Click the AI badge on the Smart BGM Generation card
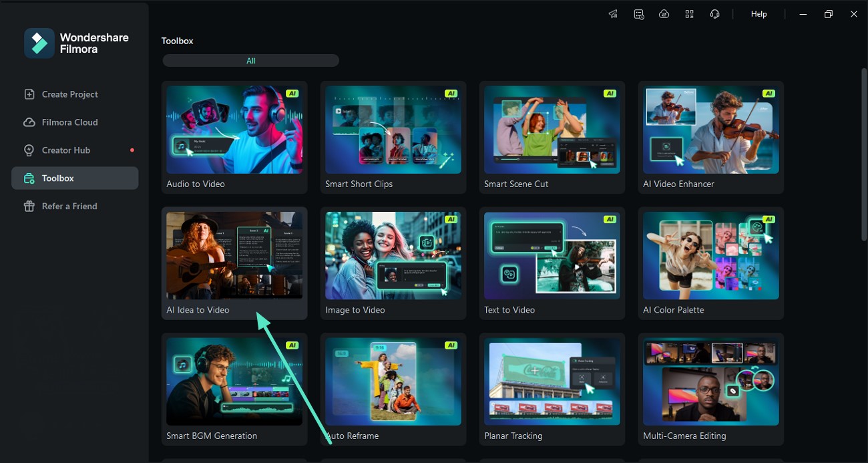This screenshot has width=868, height=463. pyautogui.click(x=292, y=345)
